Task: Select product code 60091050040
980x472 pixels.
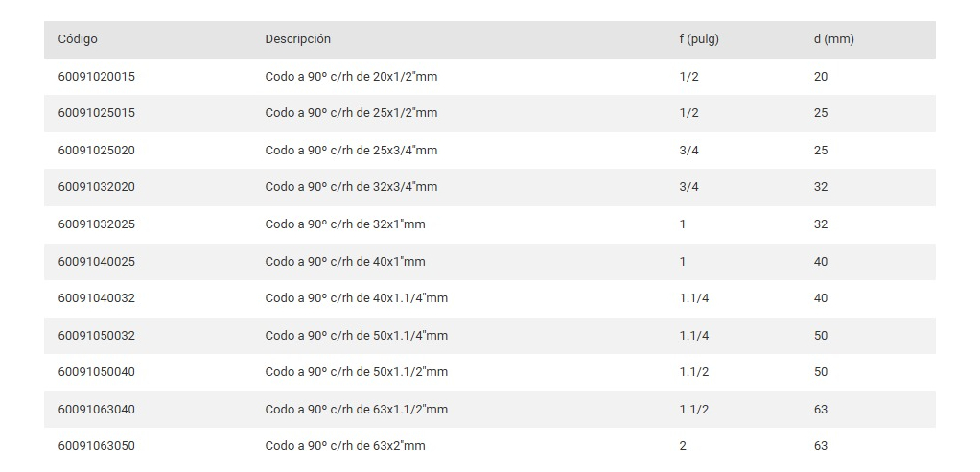Action: tap(96, 372)
